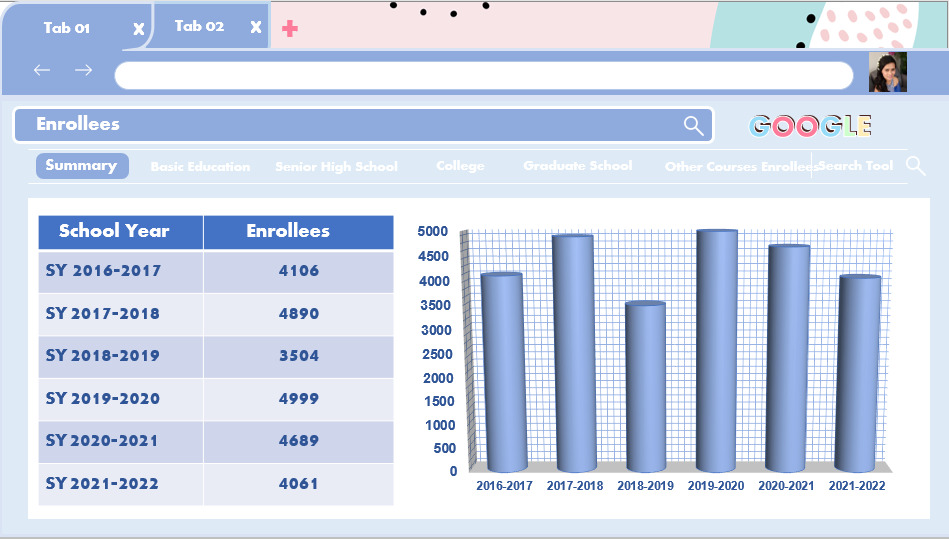Select the SY 2017-2018 cell
This screenshot has width=949, height=539.
pyautogui.click(x=120, y=315)
